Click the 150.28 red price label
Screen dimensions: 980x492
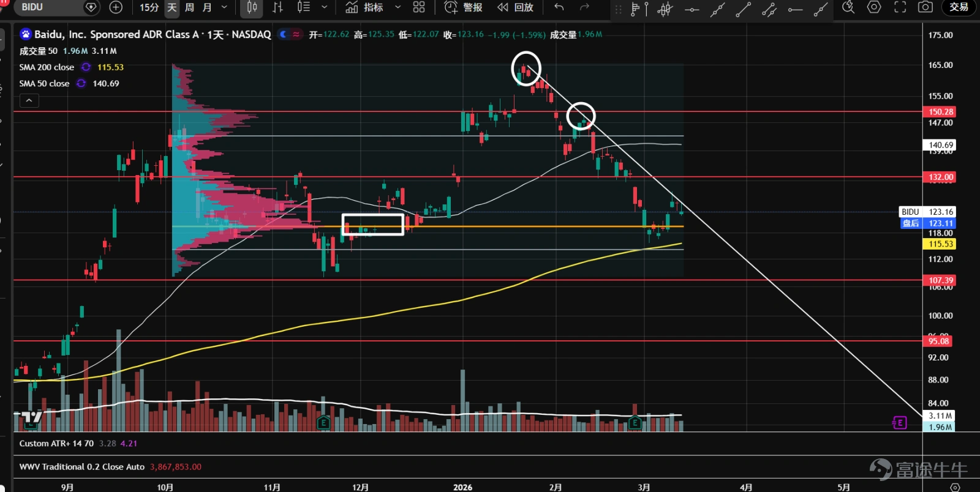[x=940, y=111]
